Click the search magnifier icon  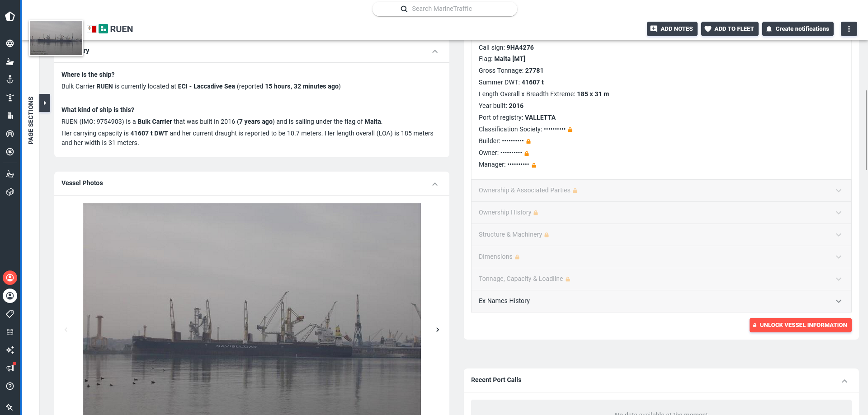(x=404, y=9)
